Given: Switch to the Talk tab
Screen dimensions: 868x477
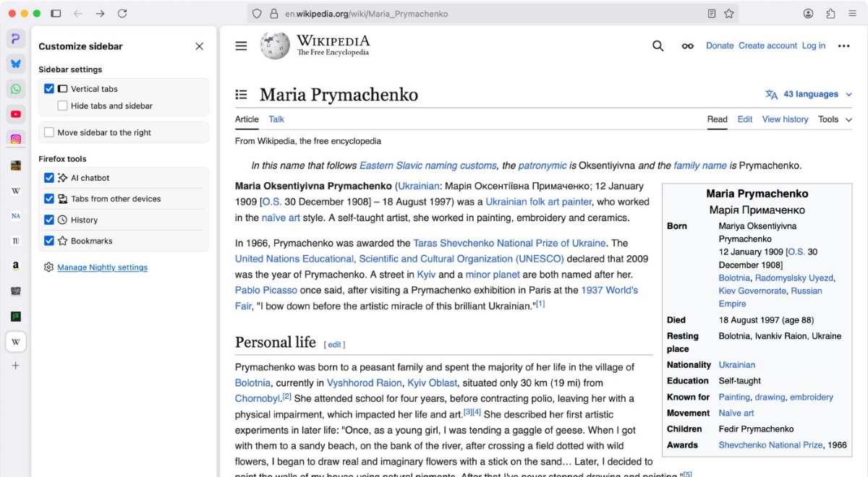Looking at the screenshot, I should pyautogui.click(x=276, y=119).
